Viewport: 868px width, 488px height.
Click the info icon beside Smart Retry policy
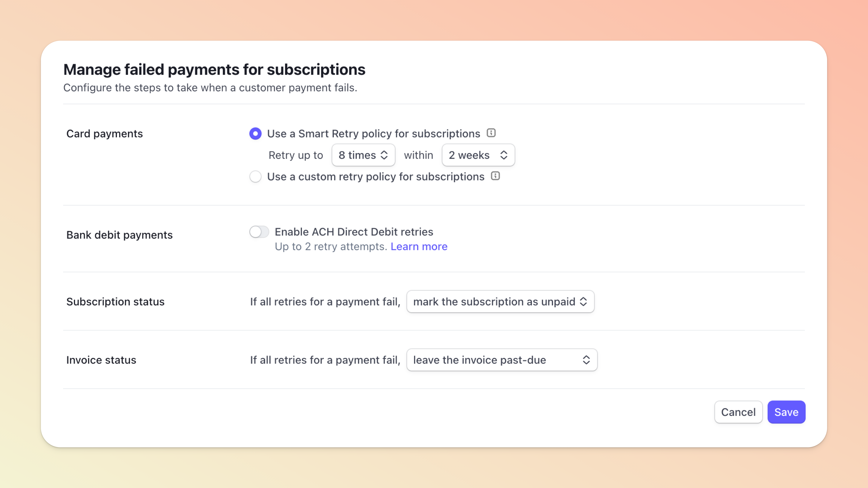pyautogui.click(x=491, y=133)
